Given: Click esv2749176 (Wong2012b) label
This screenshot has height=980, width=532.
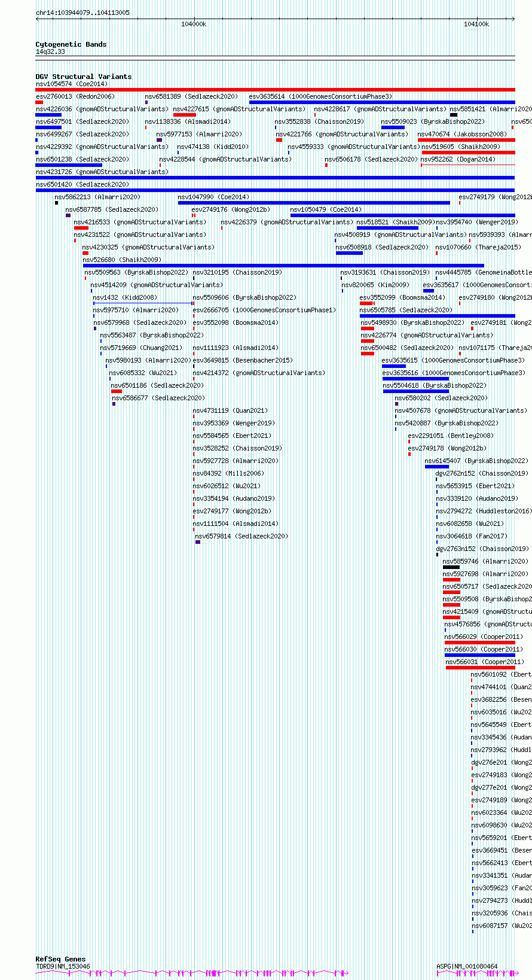Looking at the screenshot, I should point(231,209).
